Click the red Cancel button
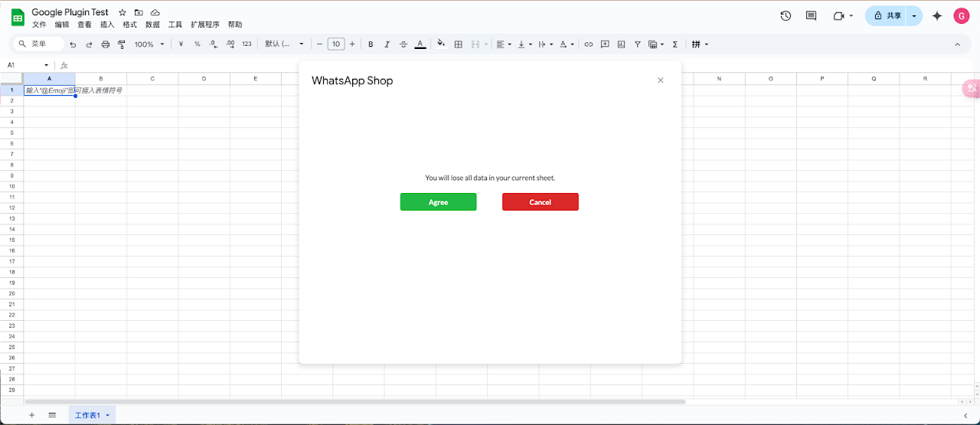980x425 pixels. pos(540,202)
